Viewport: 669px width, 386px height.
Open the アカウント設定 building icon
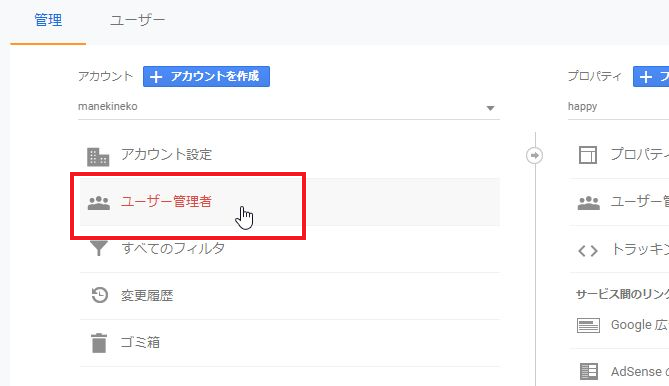coord(98,157)
